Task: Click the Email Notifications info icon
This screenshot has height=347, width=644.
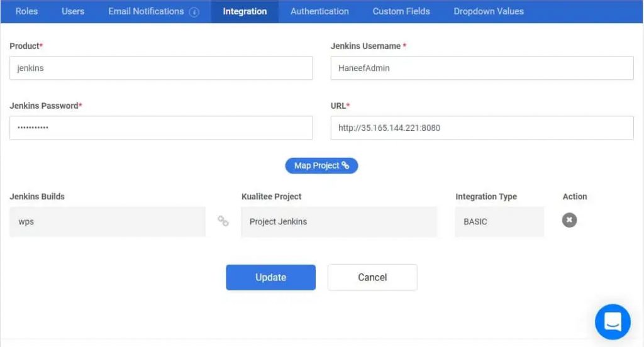Action: pyautogui.click(x=194, y=12)
